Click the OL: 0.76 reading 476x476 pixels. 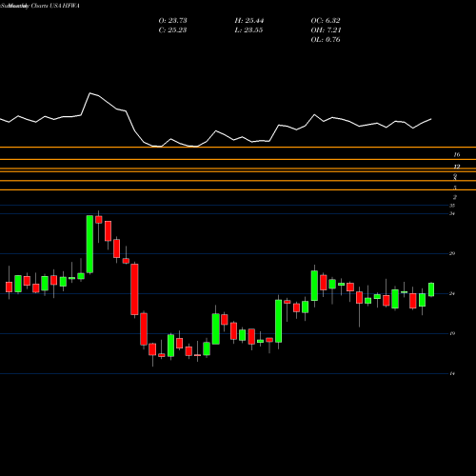[x=326, y=40]
